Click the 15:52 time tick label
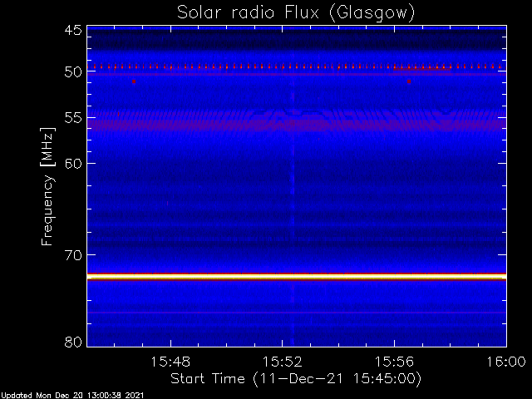Viewport: 532px width, 399px height. 283,362
